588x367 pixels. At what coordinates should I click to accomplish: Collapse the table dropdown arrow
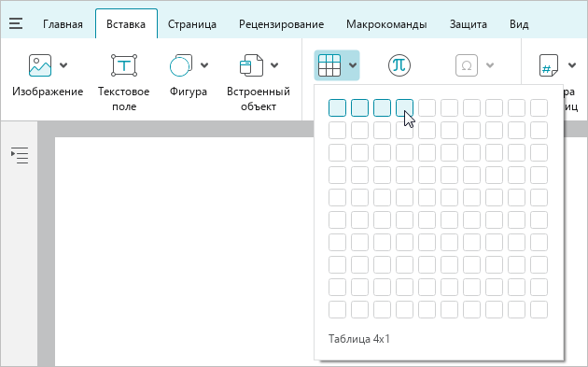[x=353, y=65]
